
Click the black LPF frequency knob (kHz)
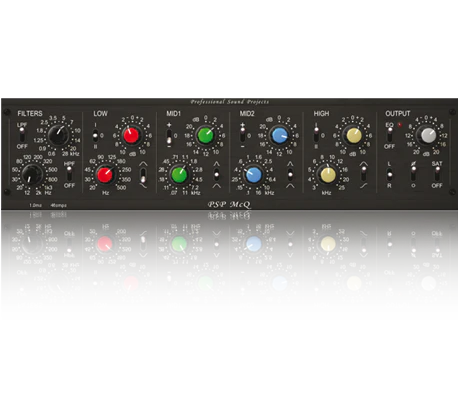(58, 135)
